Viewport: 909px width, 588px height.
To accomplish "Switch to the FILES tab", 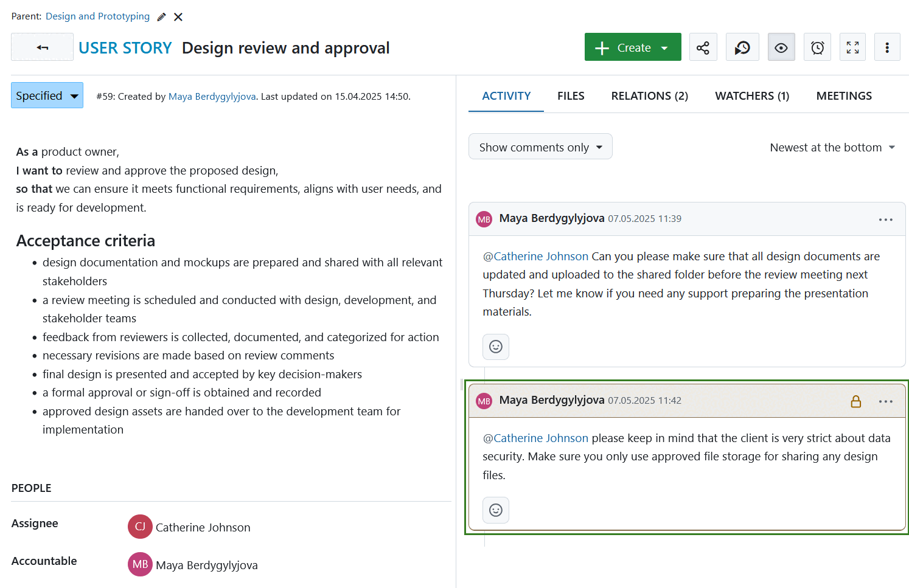I will pyautogui.click(x=571, y=95).
